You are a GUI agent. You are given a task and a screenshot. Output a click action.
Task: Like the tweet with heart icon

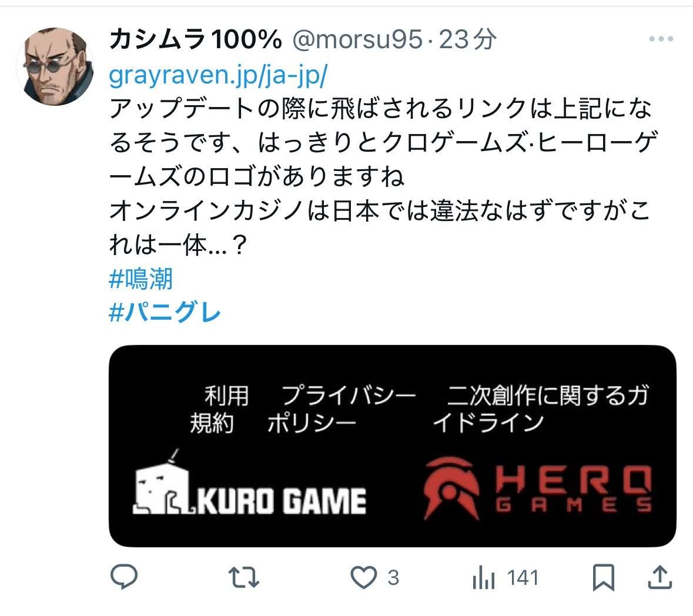coord(363,577)
